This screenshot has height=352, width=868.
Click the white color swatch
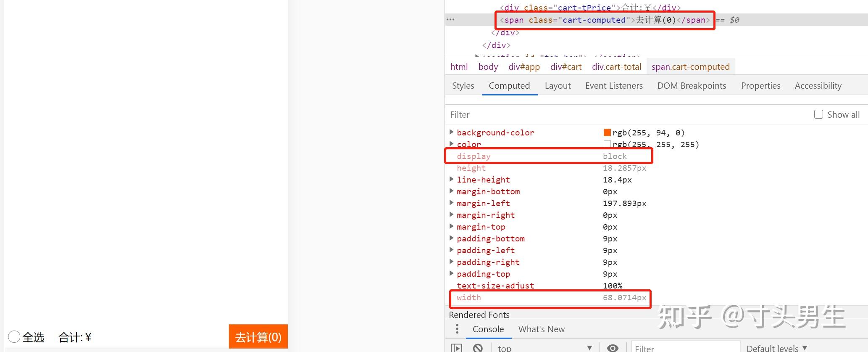click(607, 144)
